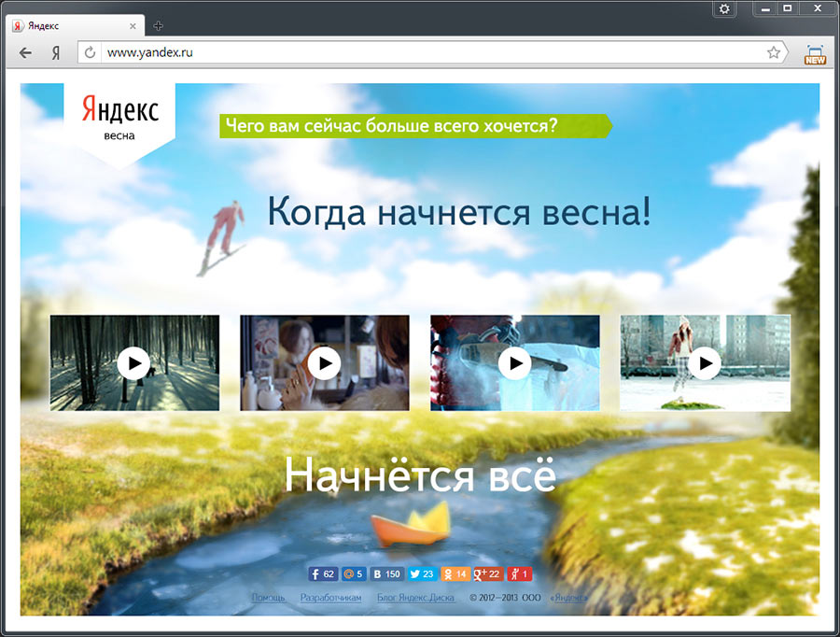Click the Odnoklassniki share button
840x637 pixels.
pos(455,573)
